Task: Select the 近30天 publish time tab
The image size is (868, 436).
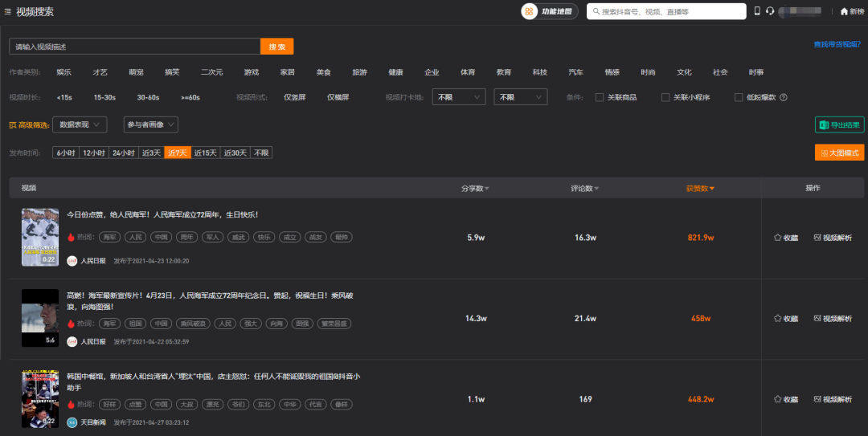Action: point(235,153)
